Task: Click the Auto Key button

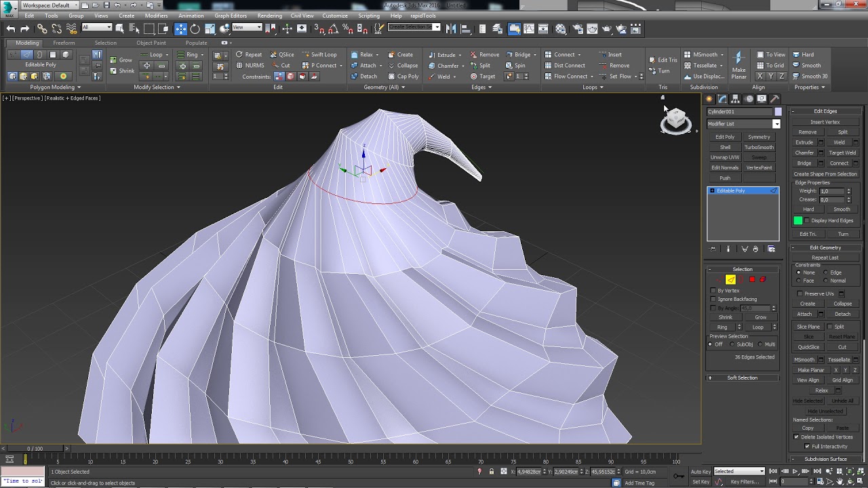Action: pyautogui.click(x=701, y=471)
